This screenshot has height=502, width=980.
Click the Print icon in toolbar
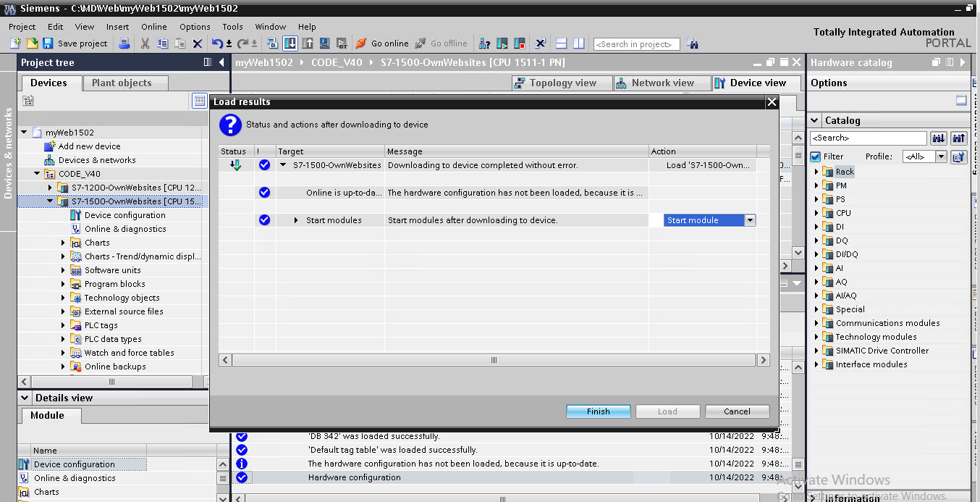click(x=124, y=43)
